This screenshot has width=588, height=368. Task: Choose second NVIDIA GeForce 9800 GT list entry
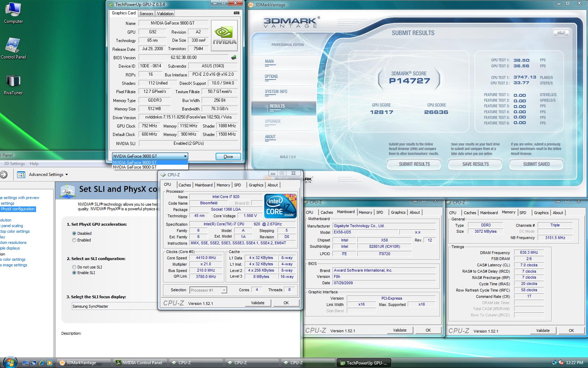click(150, 167)
